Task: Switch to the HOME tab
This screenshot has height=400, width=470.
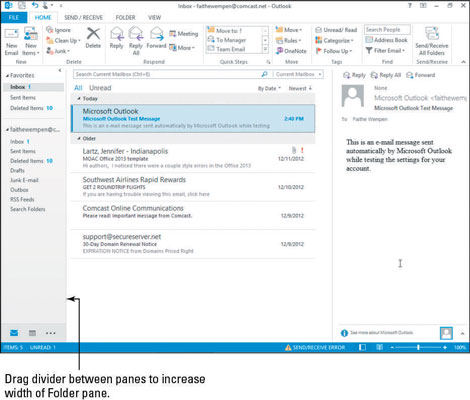Action: click(43, 18)
